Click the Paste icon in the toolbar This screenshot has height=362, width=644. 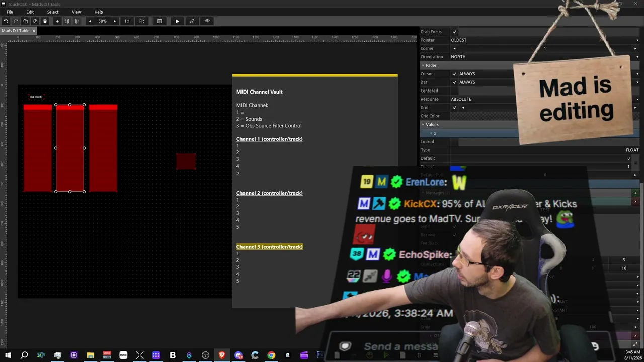tap(35, 21)
